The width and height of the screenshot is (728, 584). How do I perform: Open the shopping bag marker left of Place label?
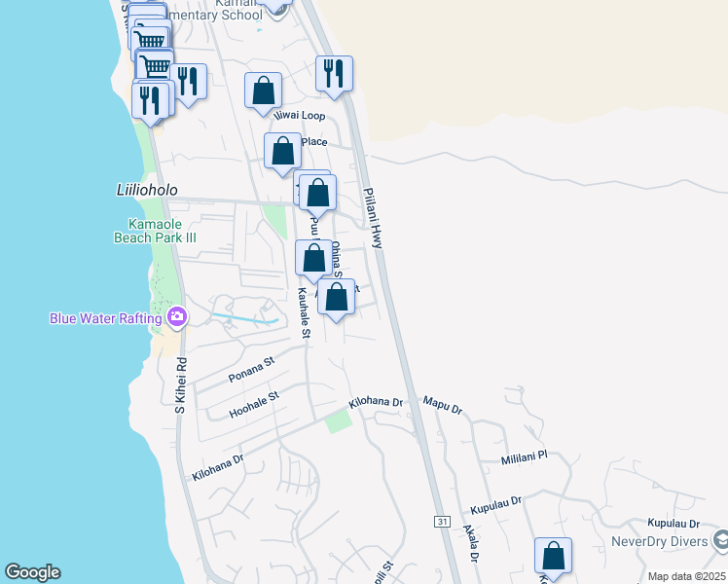(283, 152)
